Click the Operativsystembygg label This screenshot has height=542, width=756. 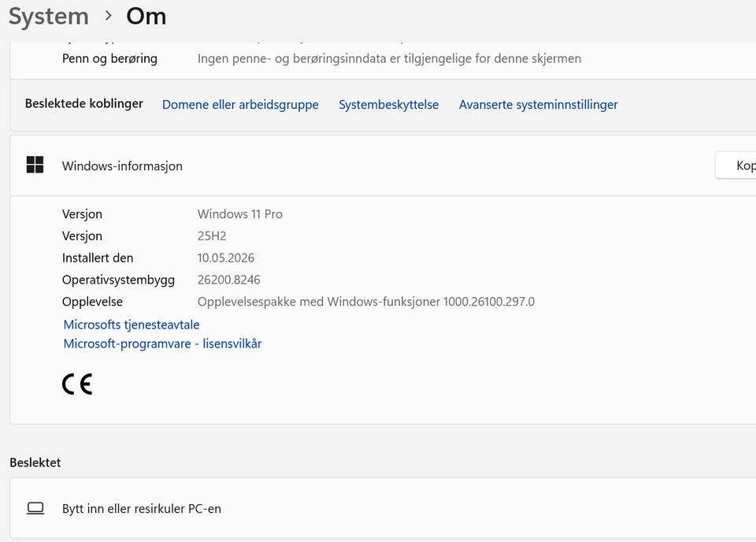[x=119, y=280]
